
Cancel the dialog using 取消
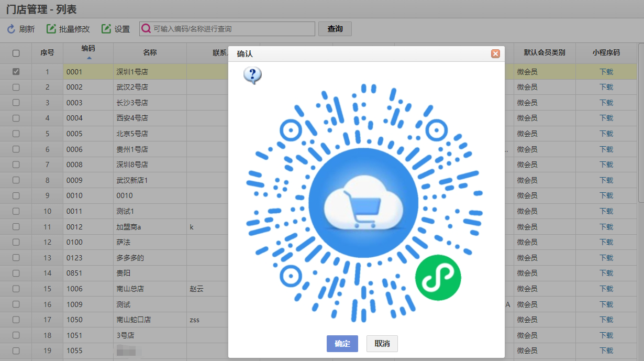tap(382, 344)
